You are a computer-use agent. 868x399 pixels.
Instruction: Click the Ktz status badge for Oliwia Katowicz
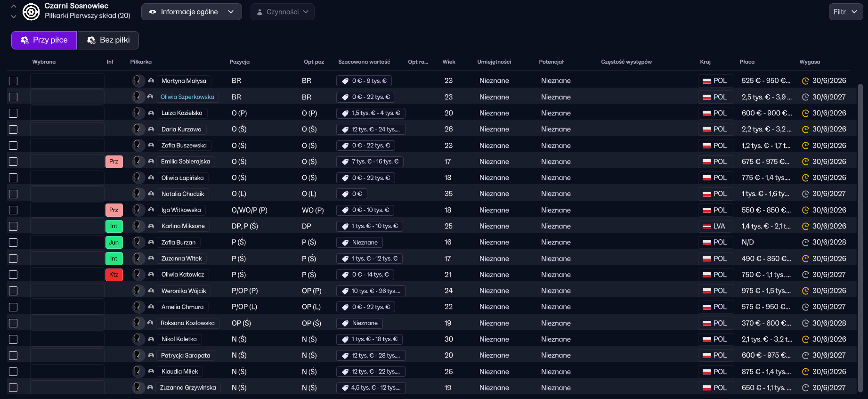coord(114,275)
